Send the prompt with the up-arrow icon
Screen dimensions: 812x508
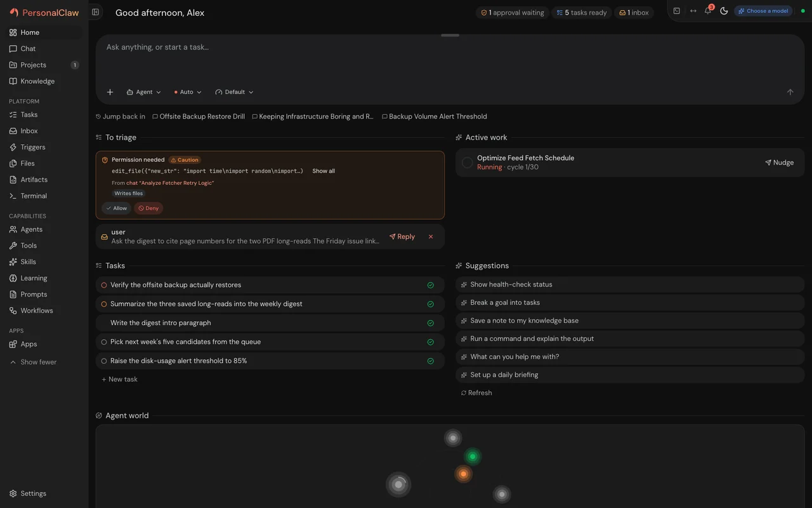[x=790, y=92]
